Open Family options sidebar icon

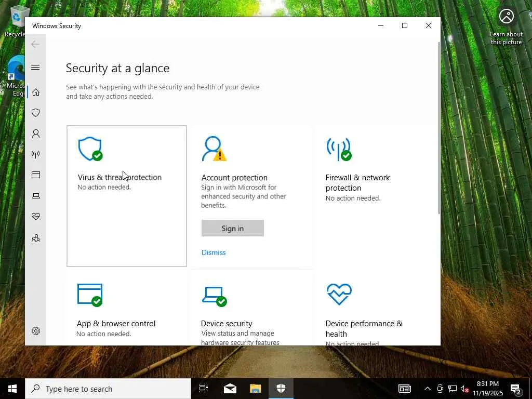[x=36, y=238]
